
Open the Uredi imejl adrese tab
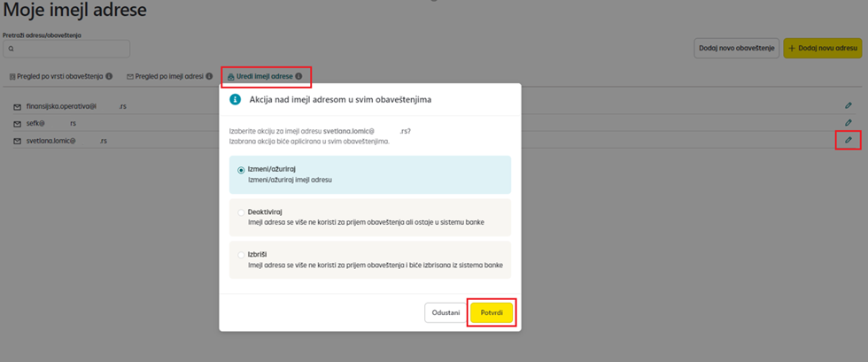(x=265, y=76)
